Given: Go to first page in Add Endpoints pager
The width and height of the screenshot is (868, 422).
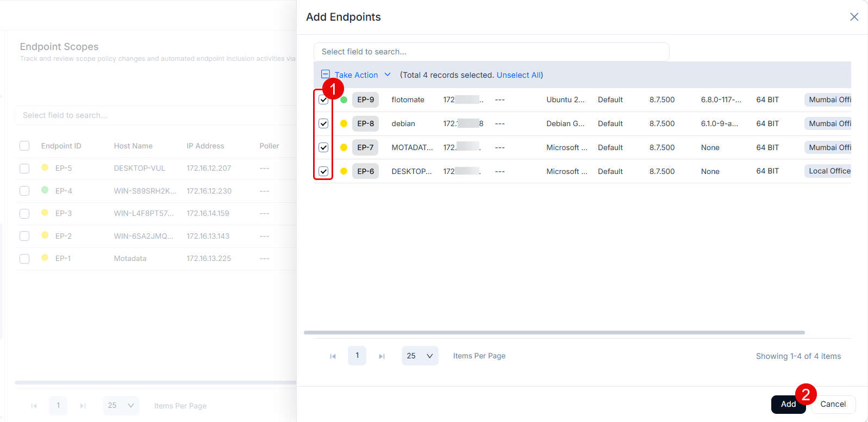Looking at the screenshot, I should pyautogui.click(x=333, y=356).
